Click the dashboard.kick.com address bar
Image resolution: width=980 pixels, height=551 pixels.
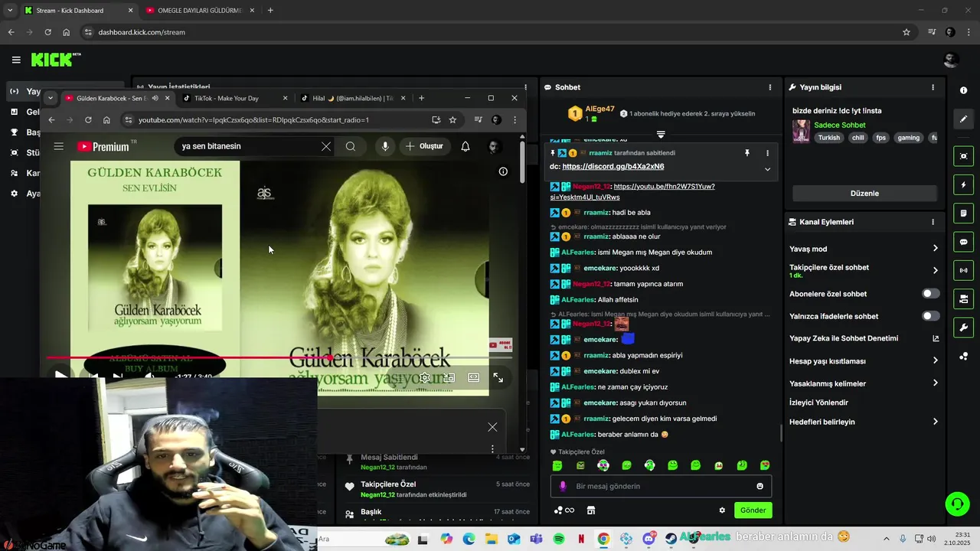click(x=490, y=32)
